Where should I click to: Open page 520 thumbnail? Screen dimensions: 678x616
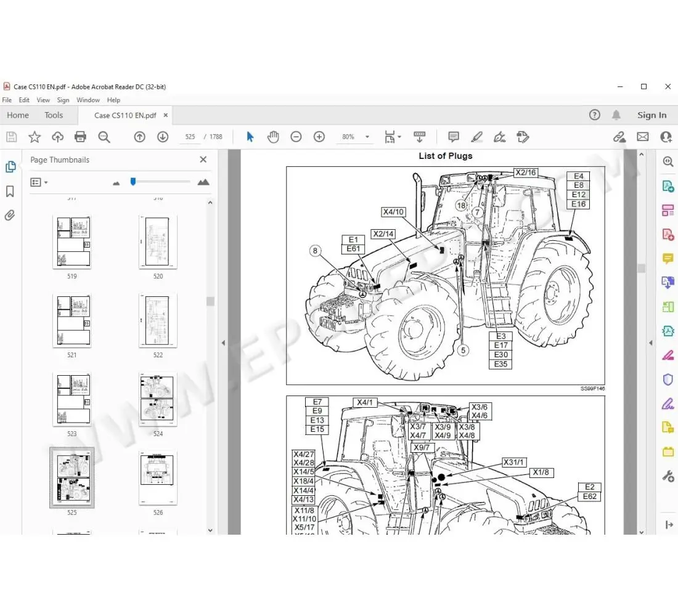158,241
